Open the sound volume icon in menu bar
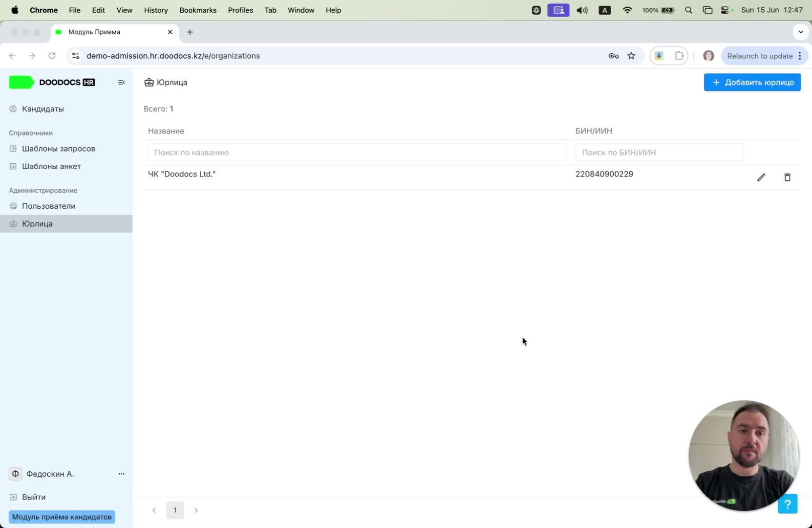This screenshot has height=528, width=812. (582, 10)
